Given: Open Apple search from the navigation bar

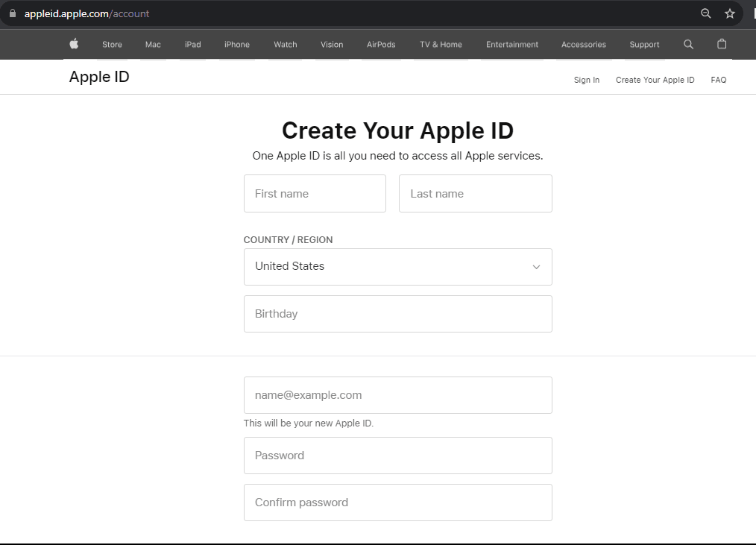Looking at the screenshot, I should coord(687,44).
